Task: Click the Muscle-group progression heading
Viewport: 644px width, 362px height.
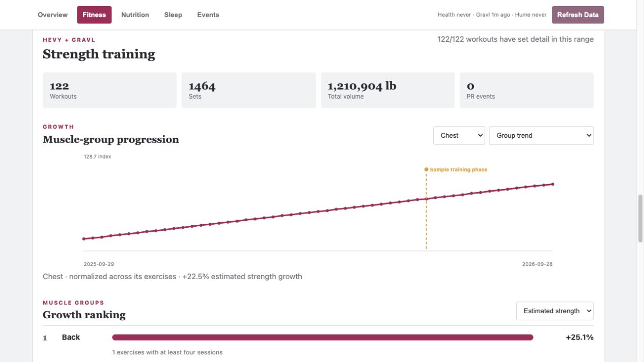Action: point(111,139)
